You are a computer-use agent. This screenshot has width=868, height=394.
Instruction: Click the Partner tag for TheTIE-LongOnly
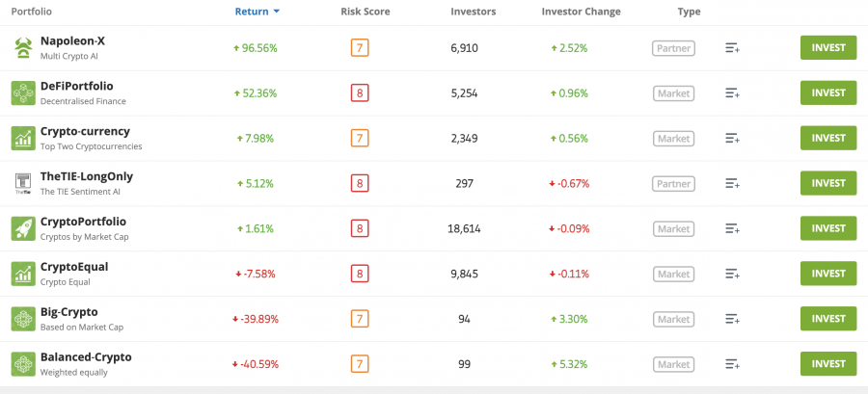point(673,183)
